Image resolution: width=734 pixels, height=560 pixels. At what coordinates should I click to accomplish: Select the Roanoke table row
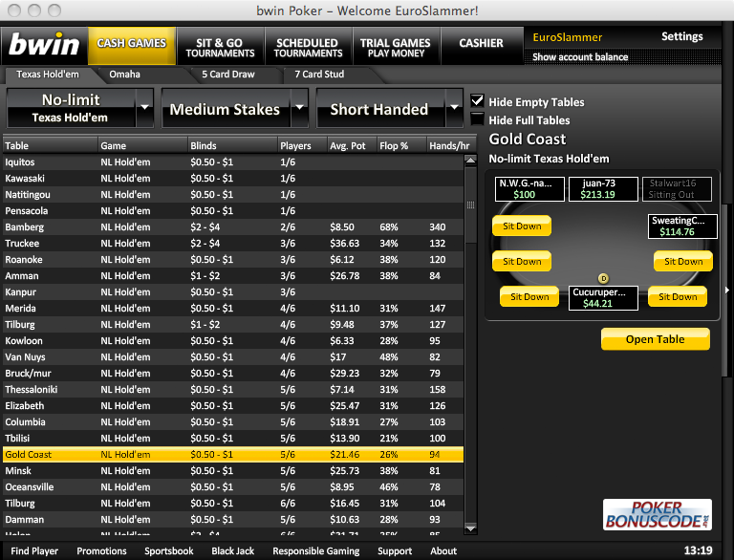[x=233, y=259]
